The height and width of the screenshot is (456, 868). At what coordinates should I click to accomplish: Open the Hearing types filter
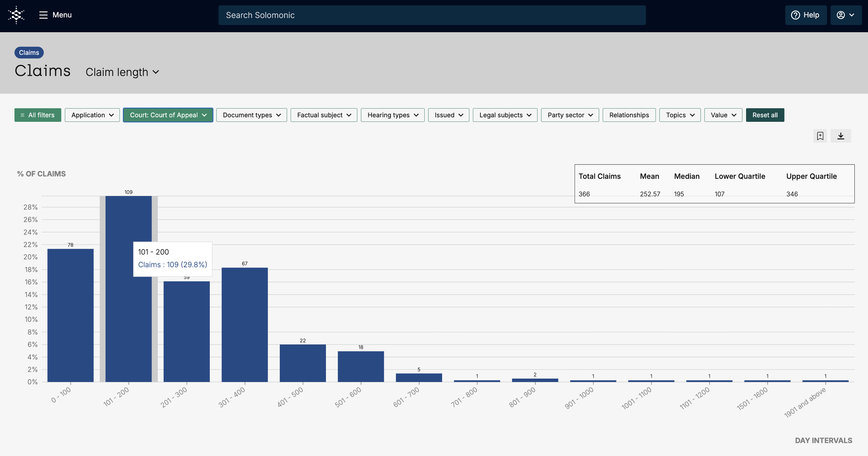(392, 115)
